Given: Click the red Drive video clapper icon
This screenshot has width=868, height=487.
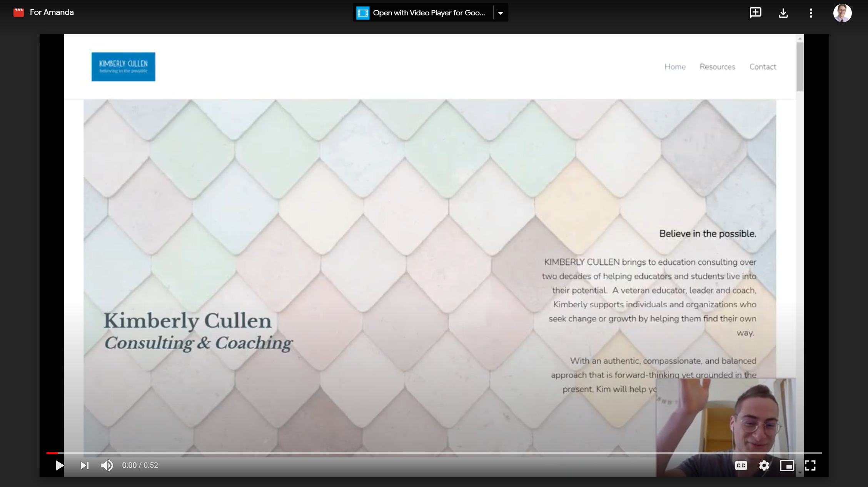Looking at the screenshot, I should pos(18,12).
